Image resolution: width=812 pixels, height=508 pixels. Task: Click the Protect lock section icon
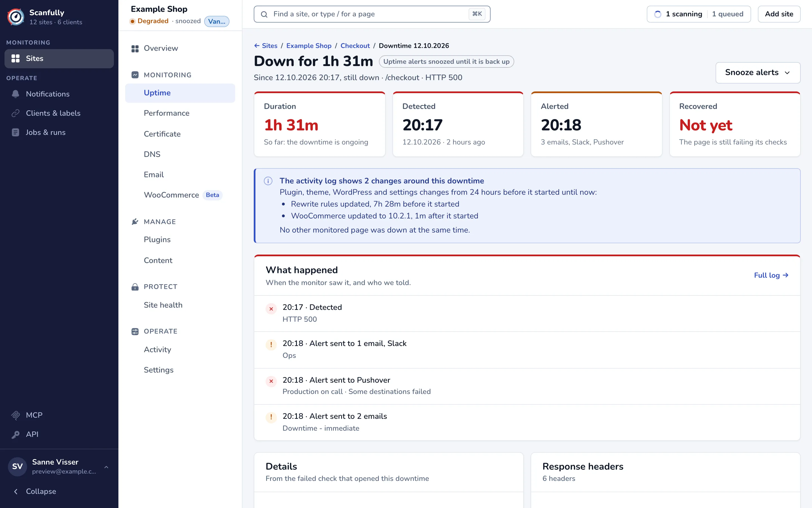135,286
